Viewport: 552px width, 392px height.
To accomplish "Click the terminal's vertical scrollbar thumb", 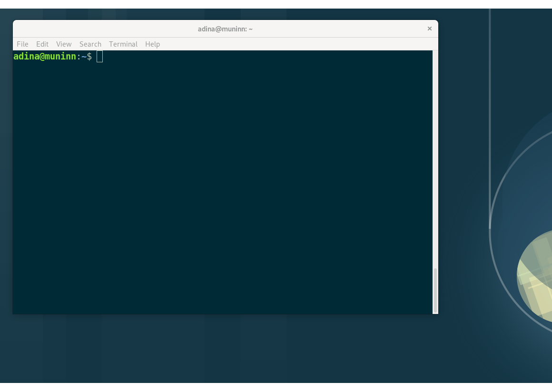I will (x=435, y=289).
